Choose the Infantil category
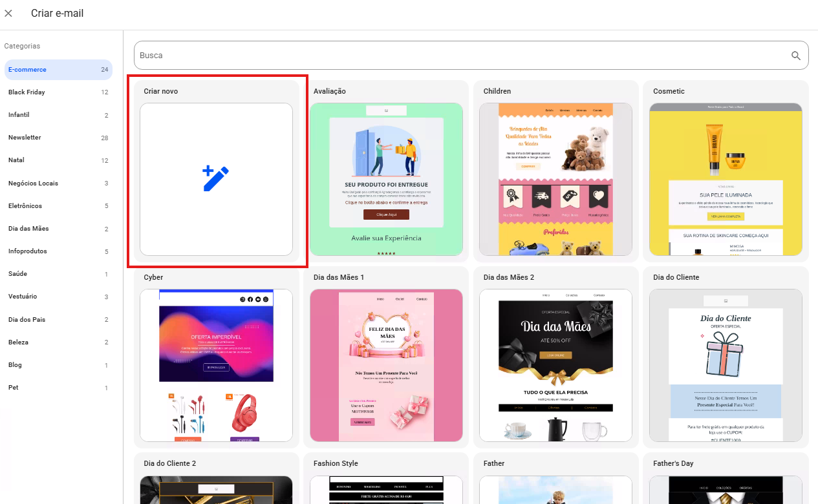Viewport: 818px width, 504px height. [58, 115]
